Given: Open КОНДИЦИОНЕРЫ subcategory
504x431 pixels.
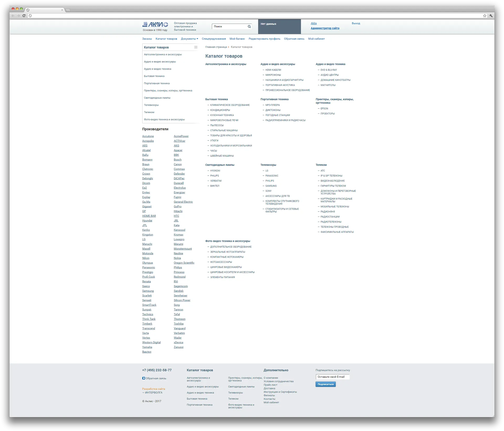Looking at the screenshot, I should (220, 110).
